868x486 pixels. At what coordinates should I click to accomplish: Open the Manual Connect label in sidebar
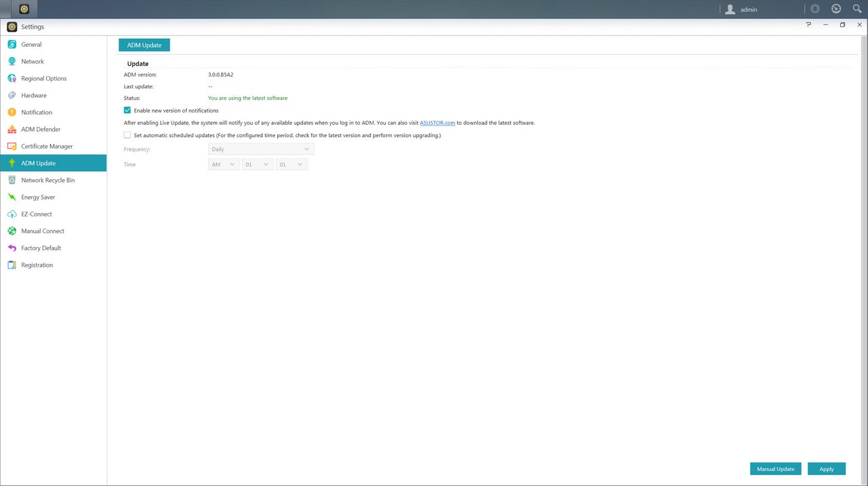point(43,231)
